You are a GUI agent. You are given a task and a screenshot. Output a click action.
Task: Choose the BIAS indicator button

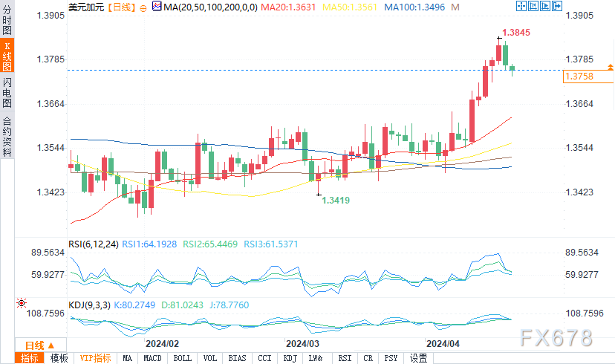coord(237,358)
